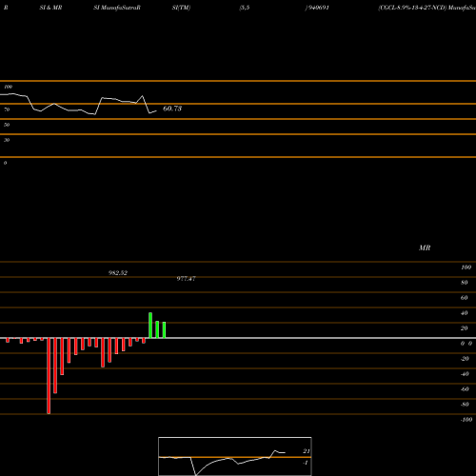This screenshot has width=476, height=476.
Task: Click the mini chart thumbnail at bottom
Action: (235, 456)
